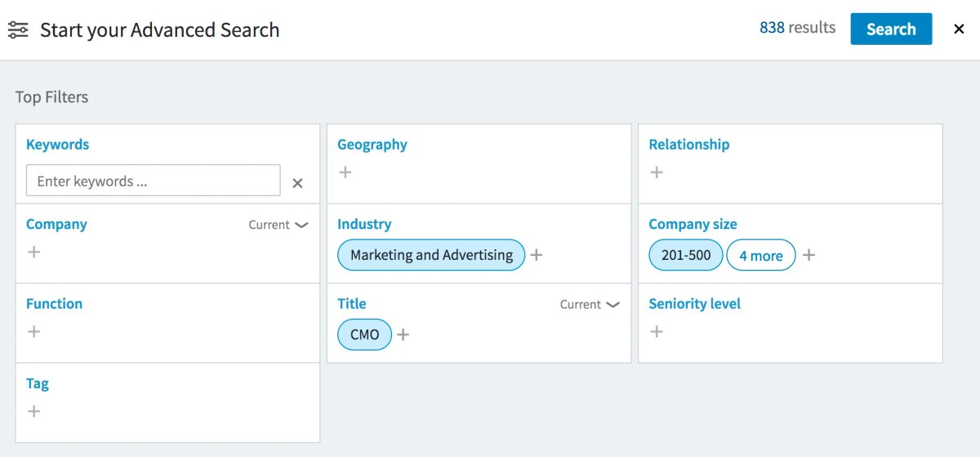The width and height of the screenshot is (980, 457).
Task: Click the Company size filter heading
Action: pyautogui.click(x=693, y=224)
